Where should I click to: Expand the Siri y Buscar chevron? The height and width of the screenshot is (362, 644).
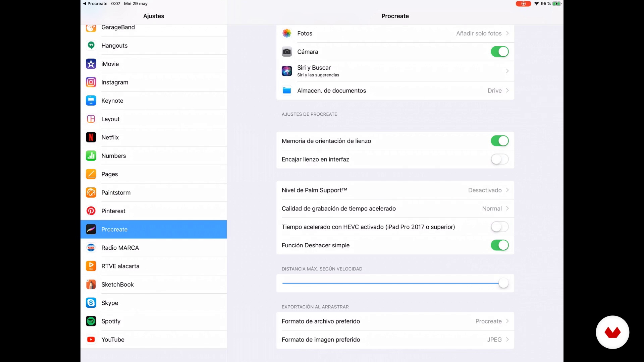[507, 71]
